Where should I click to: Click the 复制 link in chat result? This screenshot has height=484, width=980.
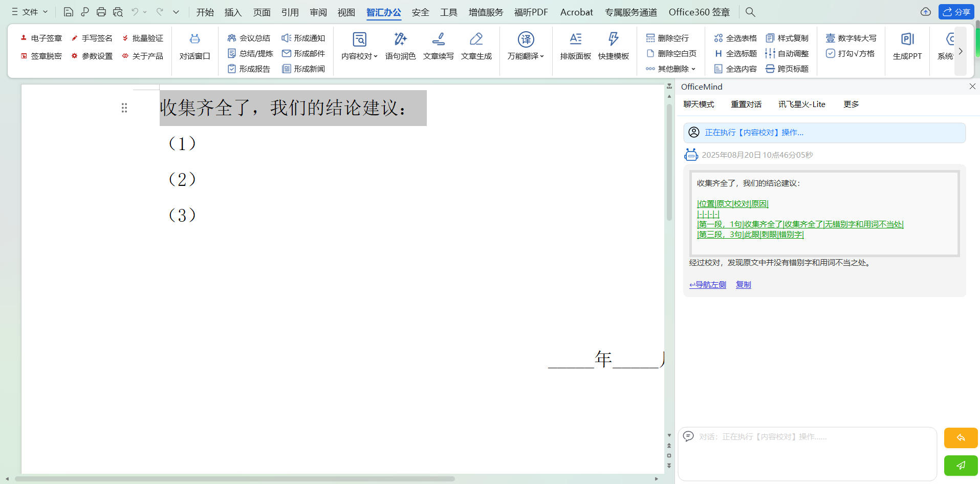tap(743, 285)
